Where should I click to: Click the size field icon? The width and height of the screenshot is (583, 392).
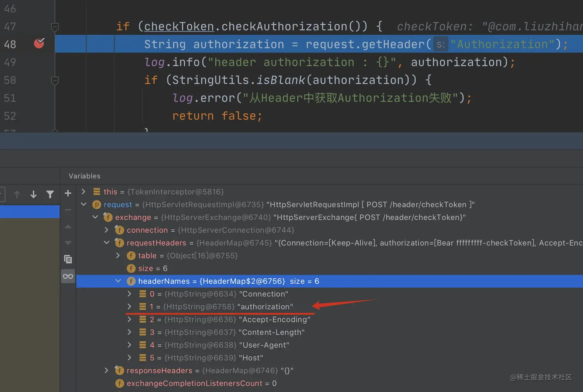click(131, 268)
